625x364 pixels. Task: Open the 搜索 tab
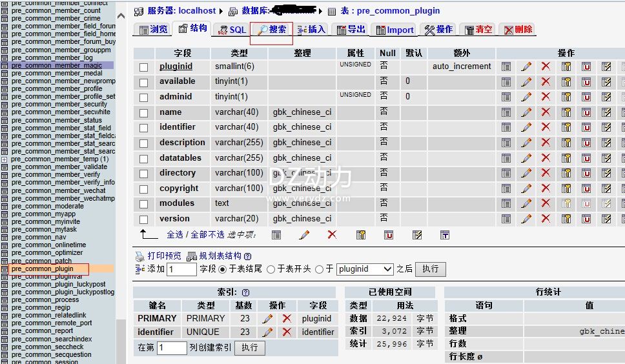click(272, 30)
